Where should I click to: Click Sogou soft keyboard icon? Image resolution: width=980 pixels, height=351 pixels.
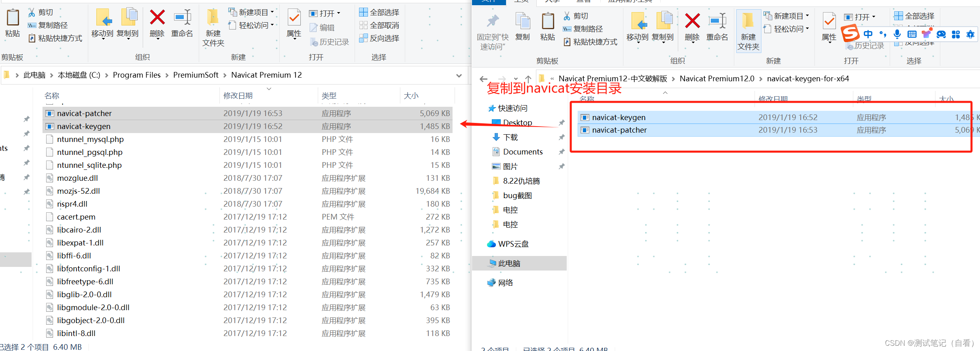tap(912, 34)
